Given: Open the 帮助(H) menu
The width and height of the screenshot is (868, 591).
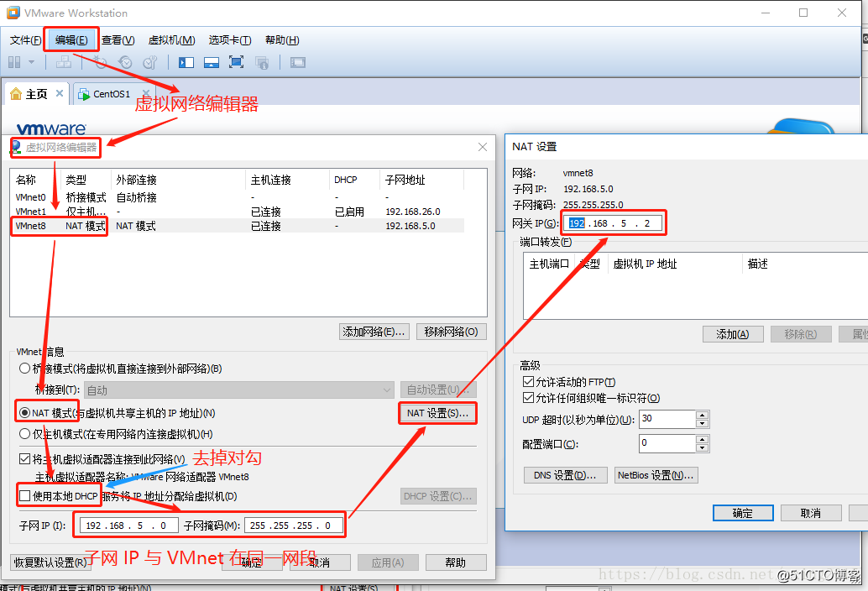Looking at the screenshot, I should [282, 39].
